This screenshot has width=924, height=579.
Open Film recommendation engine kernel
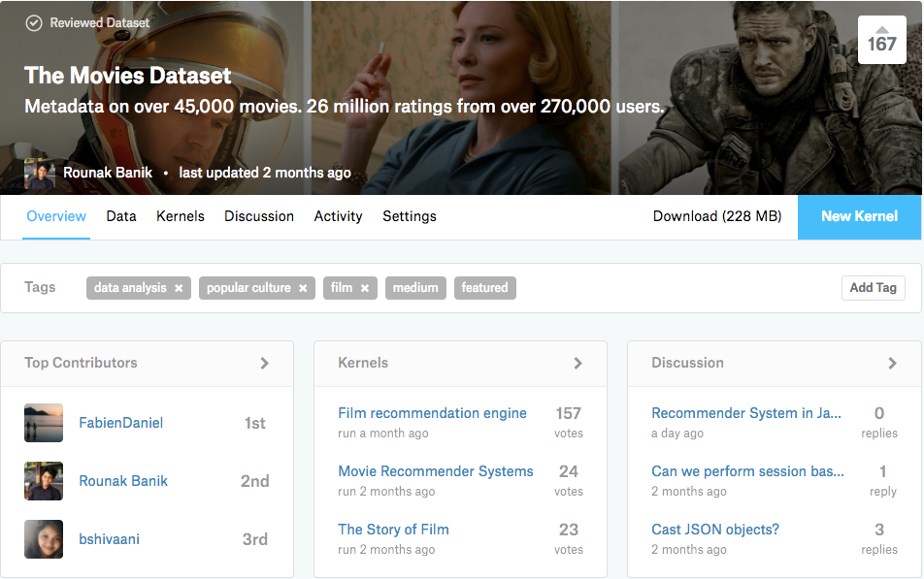[432, 413]
